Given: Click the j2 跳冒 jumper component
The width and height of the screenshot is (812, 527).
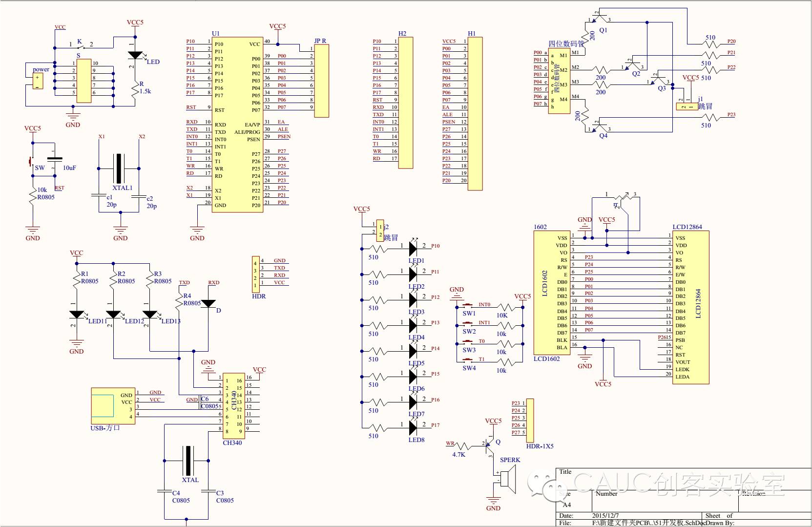Looking at the screenshot, I should [x=380, y=231].
